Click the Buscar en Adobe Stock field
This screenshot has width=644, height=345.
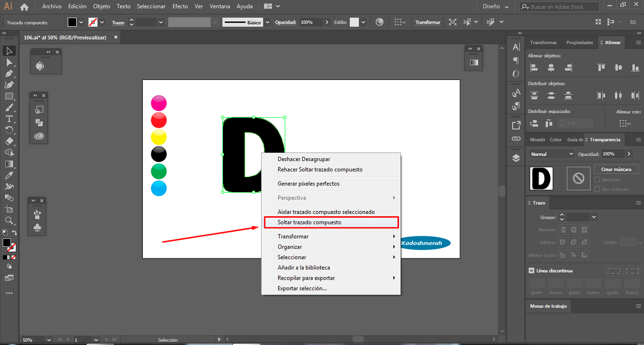pyautogui.click(x=559, y=7)
